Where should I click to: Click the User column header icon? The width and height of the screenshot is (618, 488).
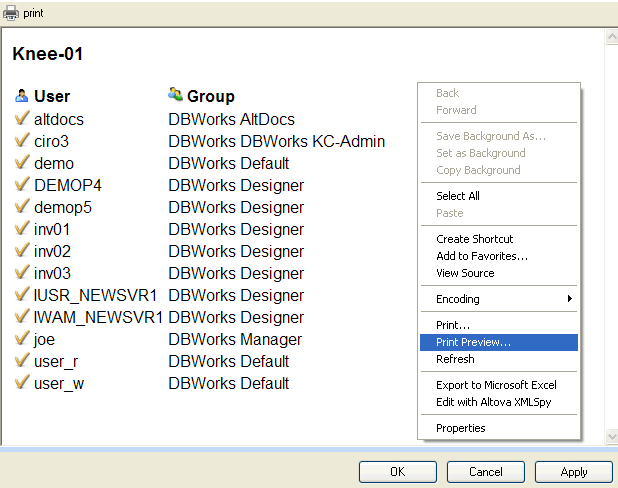pyautogui.click(x=22, y=95)
